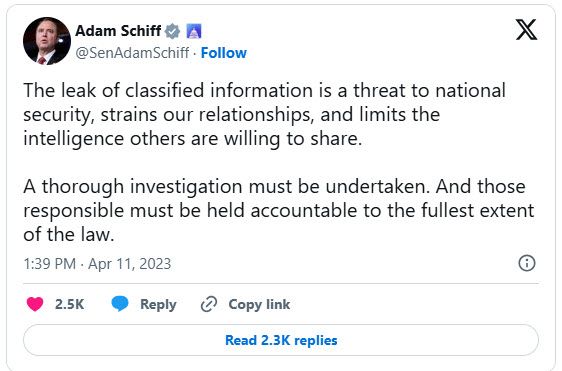562x371 pixels.
Task: Click the word accountable in the tweet
Action: pyautogui.click(x=304, y=210)
